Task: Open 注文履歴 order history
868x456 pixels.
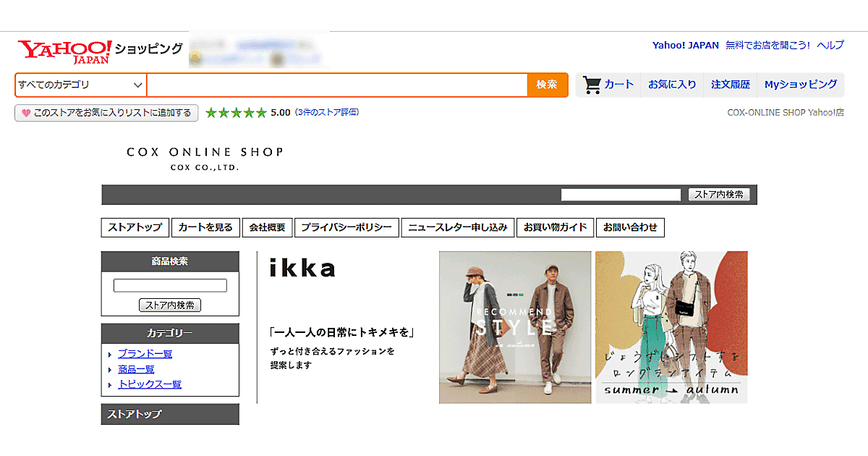Action: pos(731,85)
